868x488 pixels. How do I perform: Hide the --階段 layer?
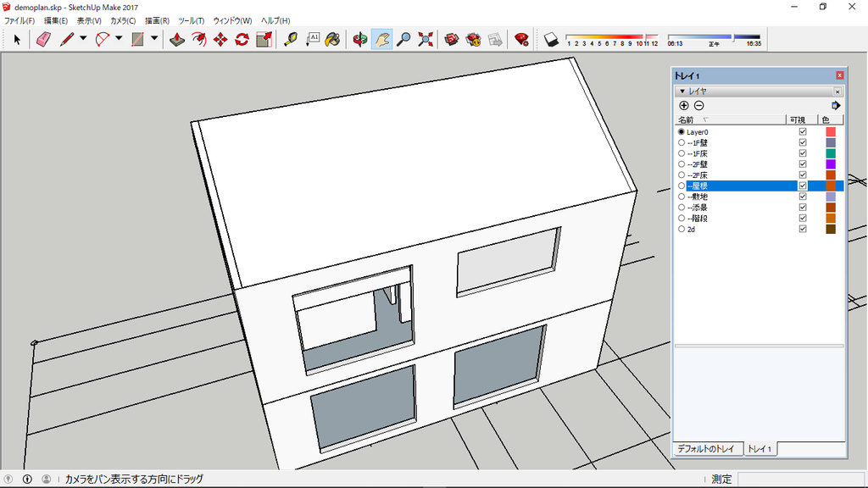(803, 218)
